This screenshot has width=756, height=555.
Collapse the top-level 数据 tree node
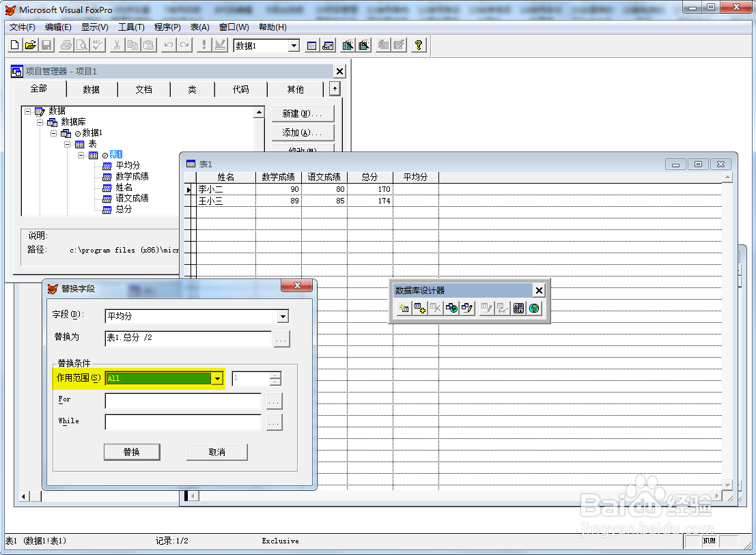point(27,112)
